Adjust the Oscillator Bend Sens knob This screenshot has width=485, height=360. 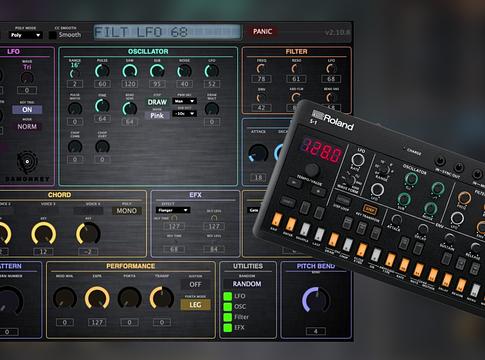point(130,109)
